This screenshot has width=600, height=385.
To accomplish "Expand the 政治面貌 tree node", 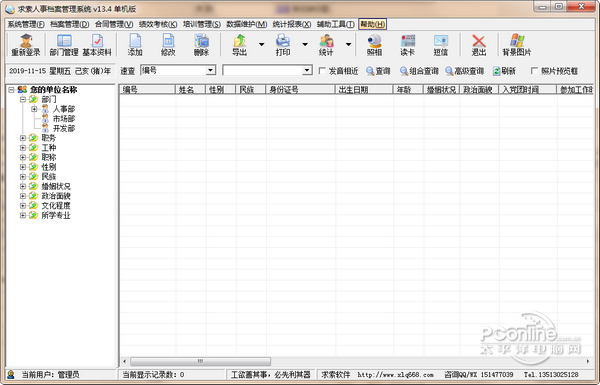I will [23, 196].
